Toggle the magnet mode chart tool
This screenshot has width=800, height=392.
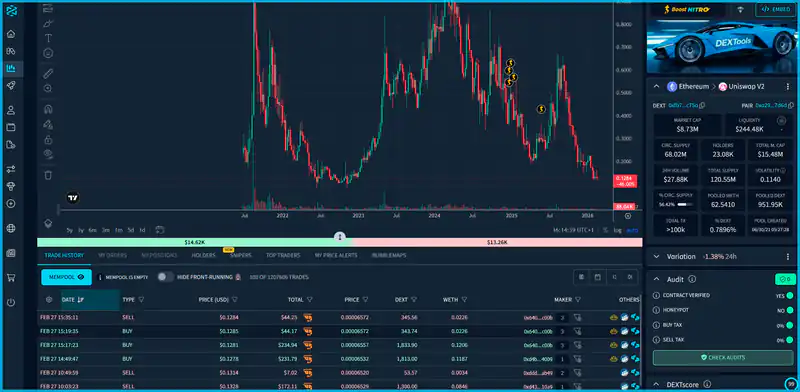point(48,109)
